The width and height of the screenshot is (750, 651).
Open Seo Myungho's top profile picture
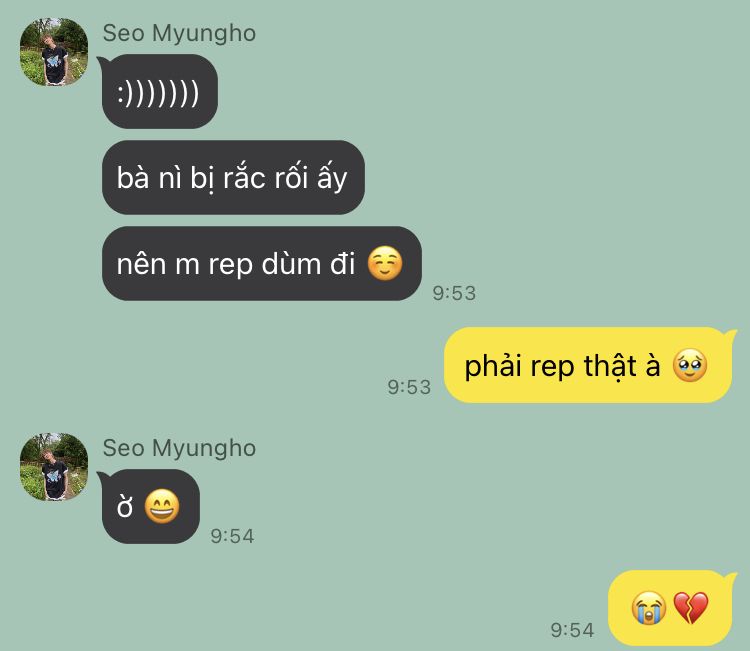(x=54, y=52)
